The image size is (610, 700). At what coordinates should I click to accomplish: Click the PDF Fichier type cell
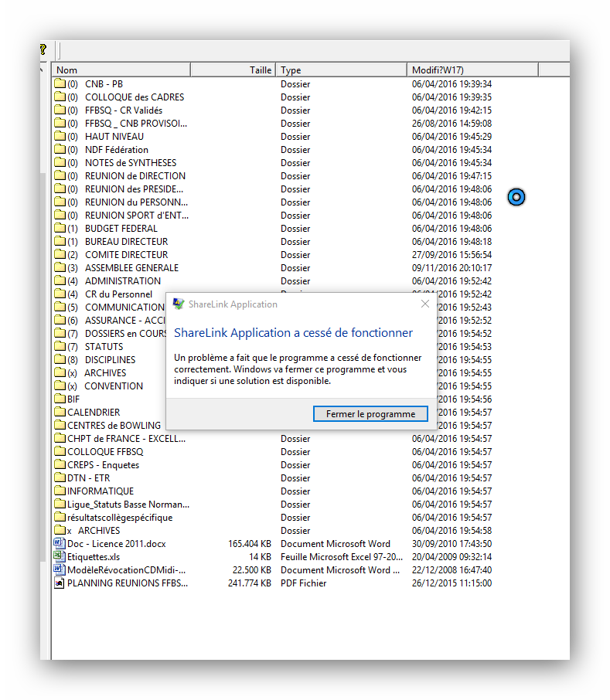(x=303, y=583)
